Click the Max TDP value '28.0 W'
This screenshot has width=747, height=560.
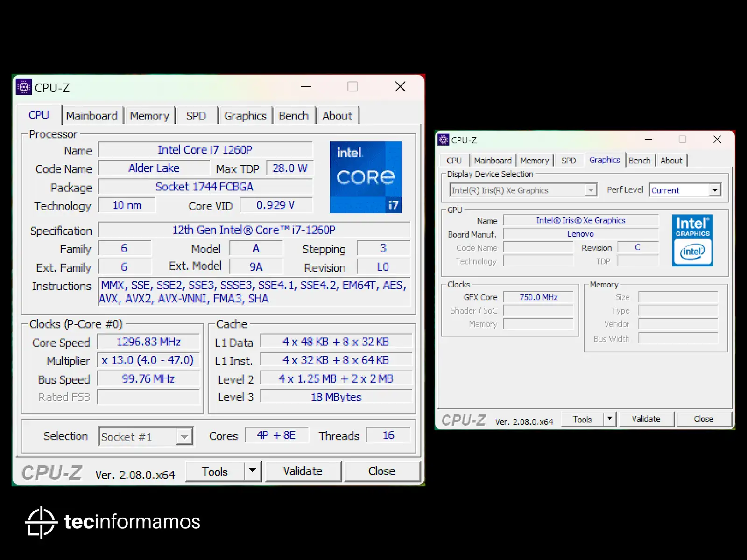290,168
